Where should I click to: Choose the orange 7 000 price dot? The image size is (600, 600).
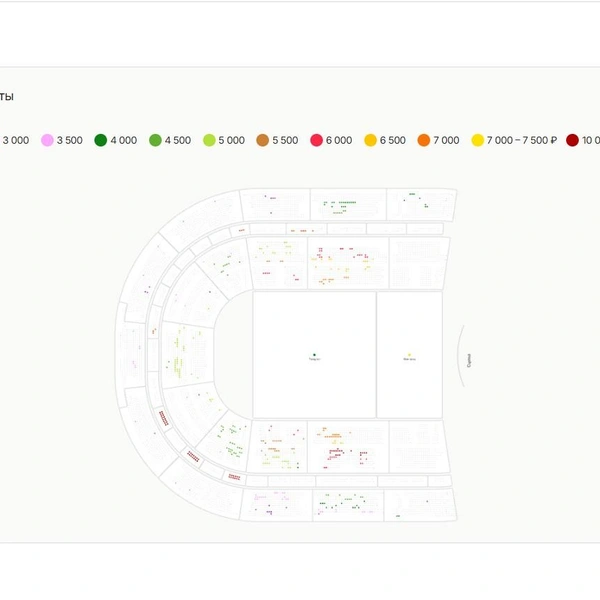coord(424,141)
